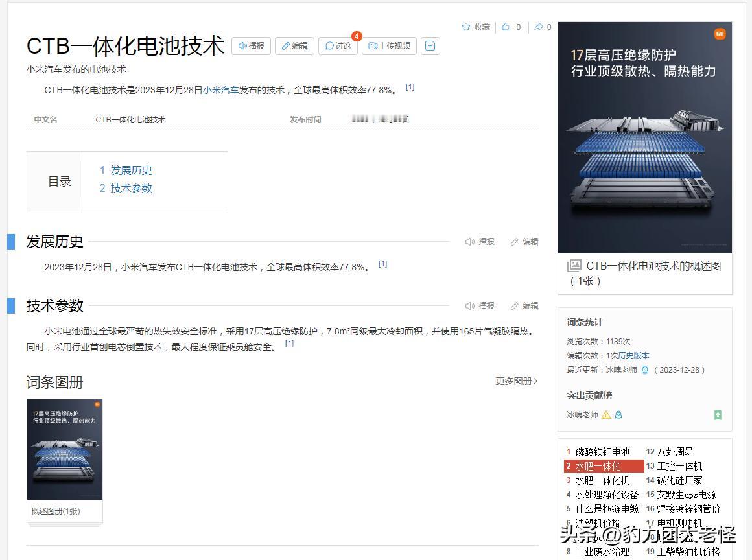Open hot search item 玉柴柴油机价格
Screen dimensions: 752x560
[x=688, y=552]
